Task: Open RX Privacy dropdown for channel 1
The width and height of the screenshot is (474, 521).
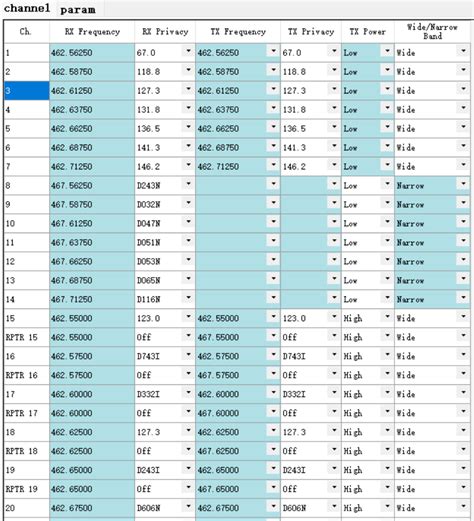Action: point(188,51)
